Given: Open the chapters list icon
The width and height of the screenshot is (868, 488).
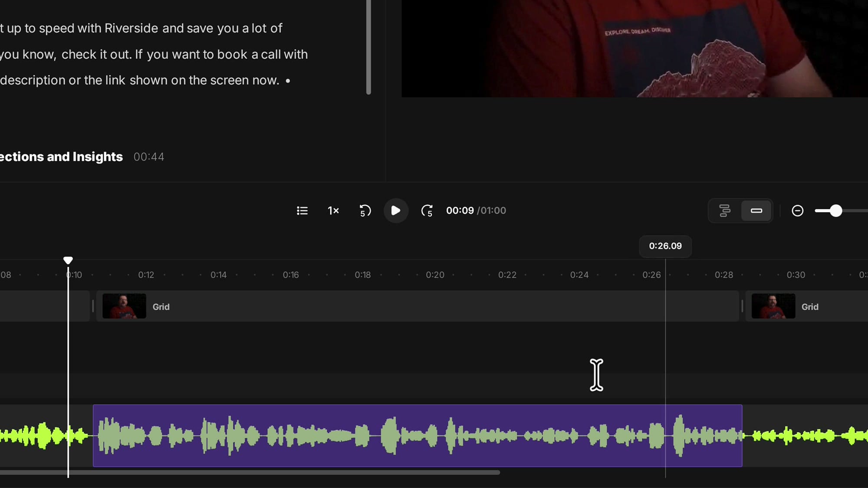Looking at the screenshot, I should click(302, 211).
